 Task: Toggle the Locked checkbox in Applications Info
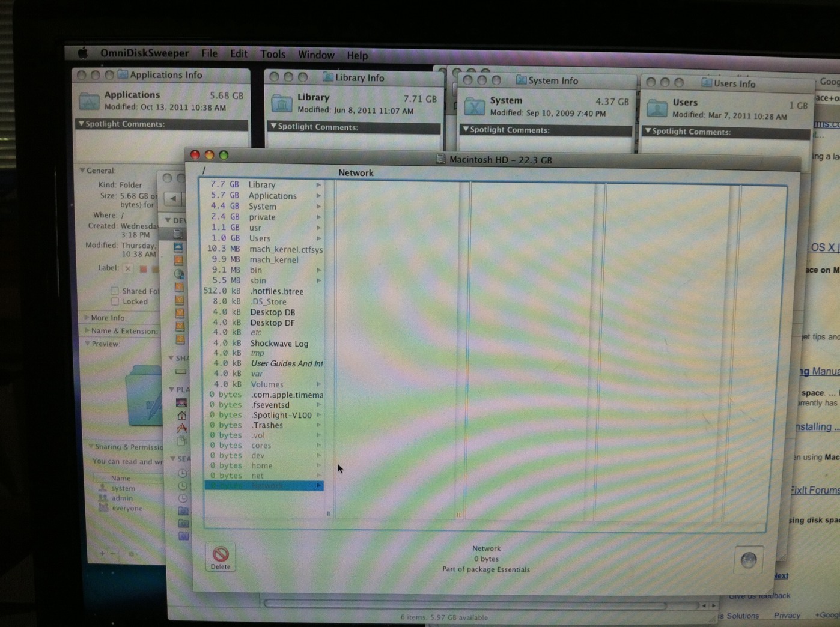(x=114, y=301)
